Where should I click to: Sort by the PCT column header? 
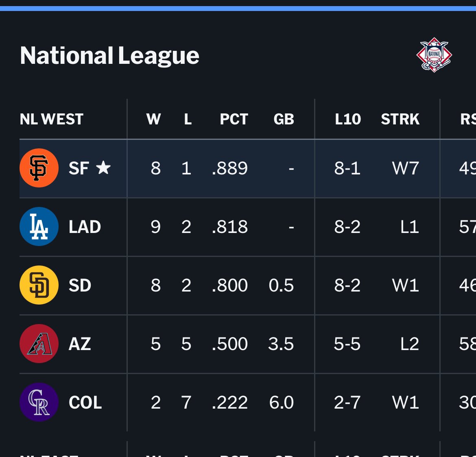tap(234, 119)
